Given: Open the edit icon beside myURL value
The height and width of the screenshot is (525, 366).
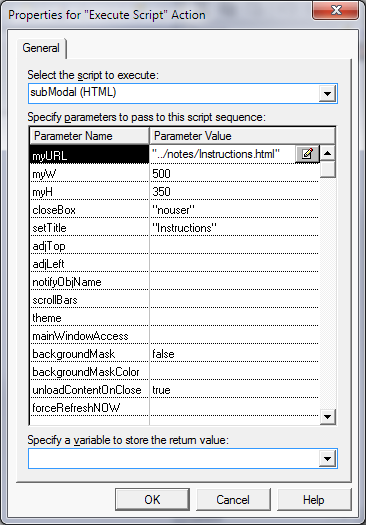Looking at the screenshot, I should click(307, 154).
